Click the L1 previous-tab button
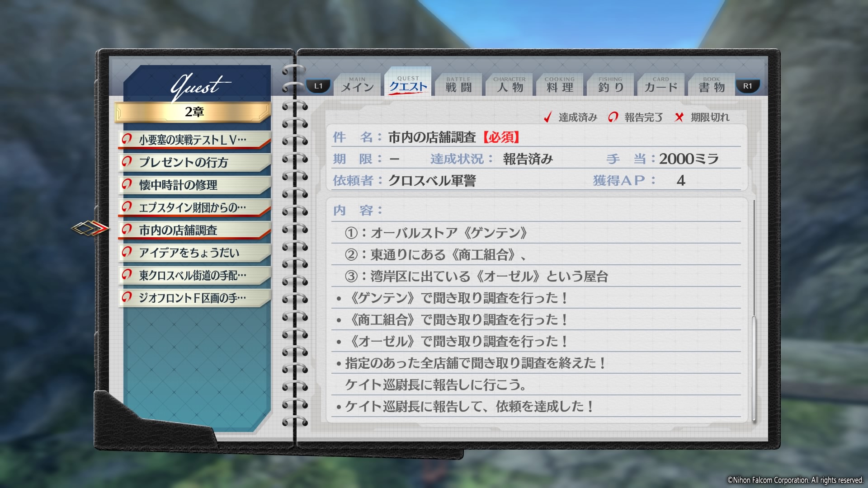 319,86
